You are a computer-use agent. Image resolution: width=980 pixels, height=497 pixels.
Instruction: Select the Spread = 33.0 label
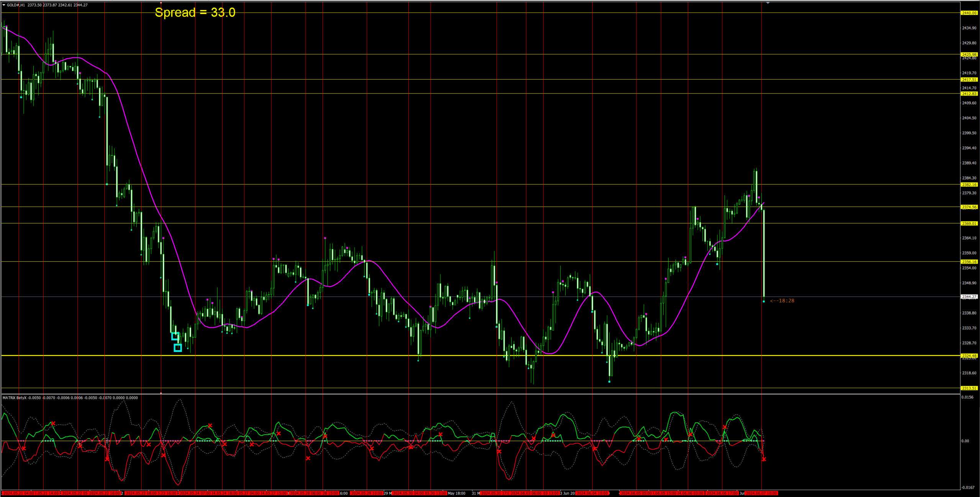[x=195, y=13]
